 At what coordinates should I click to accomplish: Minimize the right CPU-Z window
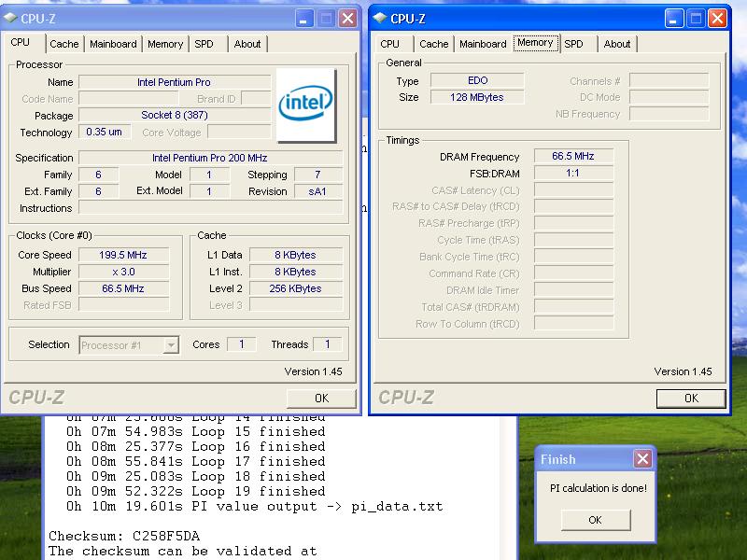click(673, 19)
